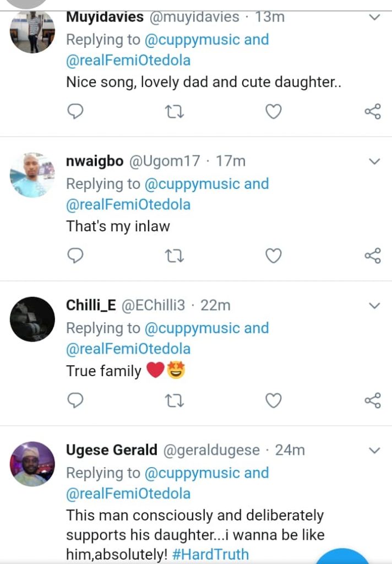
Task: View nwaigbo's profile picture
Action: coord(32,175)
